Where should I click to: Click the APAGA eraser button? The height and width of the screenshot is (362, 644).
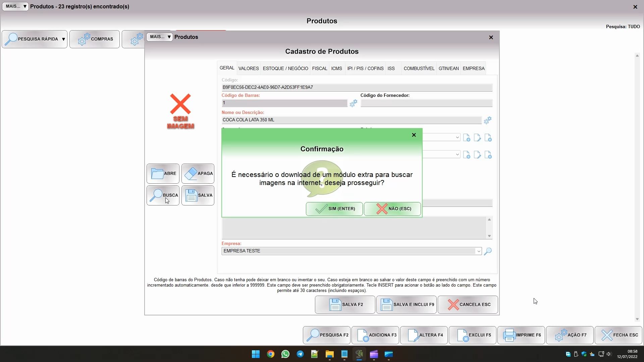[x=198, y=173]
